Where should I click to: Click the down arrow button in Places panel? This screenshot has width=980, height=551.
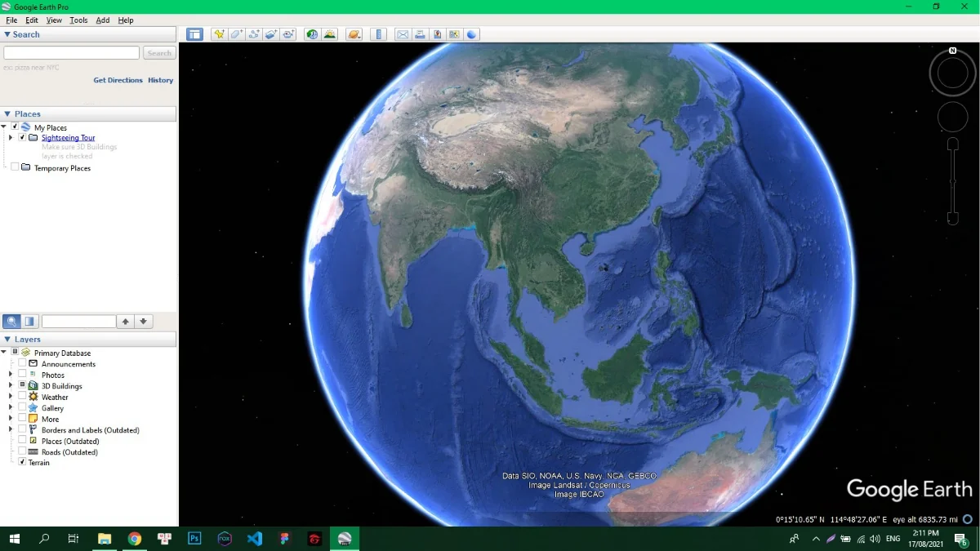tap(144, 322)
